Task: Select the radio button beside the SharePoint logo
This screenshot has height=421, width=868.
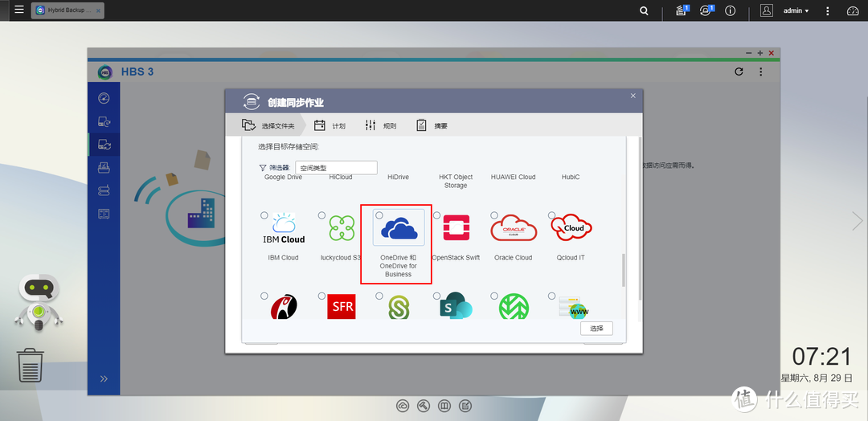Action: pyautogui.click(x=436, y=296)
